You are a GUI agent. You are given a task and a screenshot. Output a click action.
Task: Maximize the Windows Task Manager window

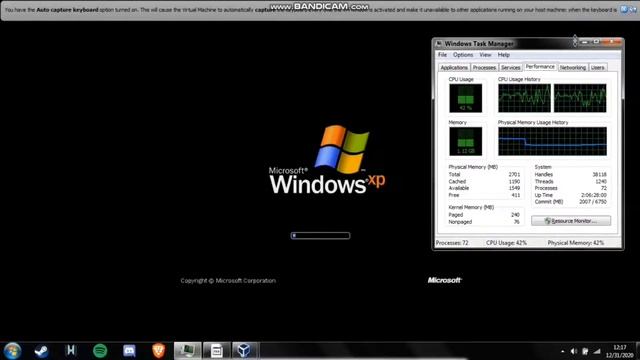pyautogui.click(x=596, y=42)
